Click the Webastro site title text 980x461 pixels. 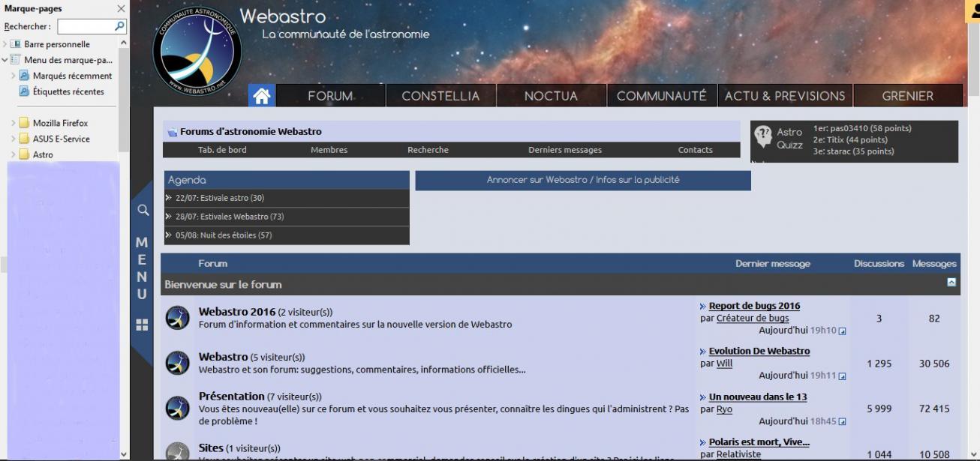(x=283, y=16)
